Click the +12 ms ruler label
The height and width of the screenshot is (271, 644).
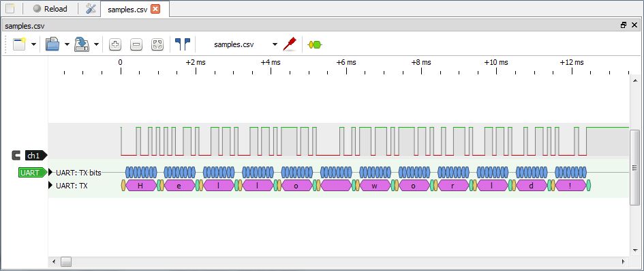[x=572, y=63]
